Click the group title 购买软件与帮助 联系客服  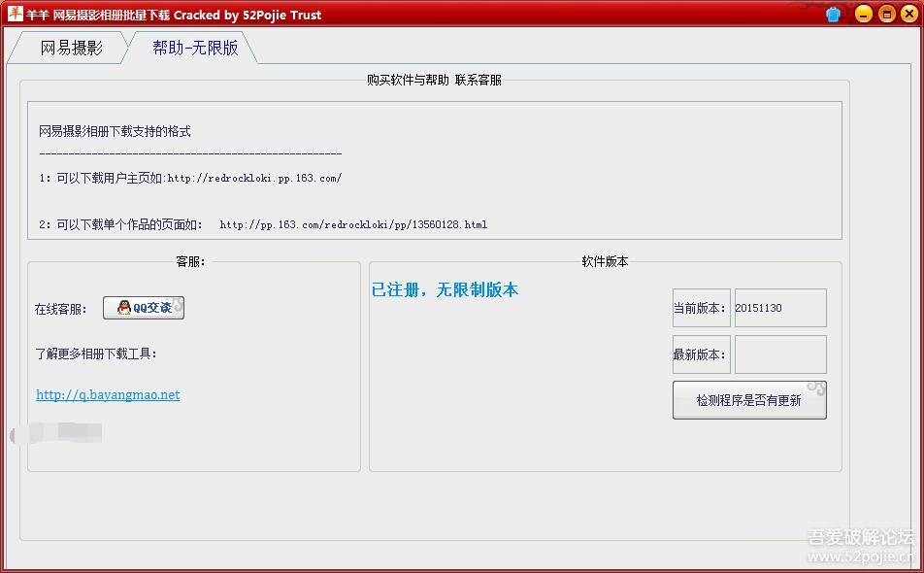[x=434, y=81]
